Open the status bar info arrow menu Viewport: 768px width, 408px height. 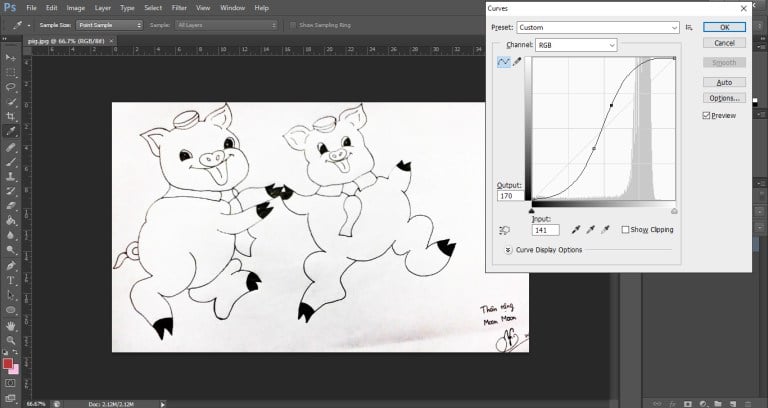coord(163,404)
